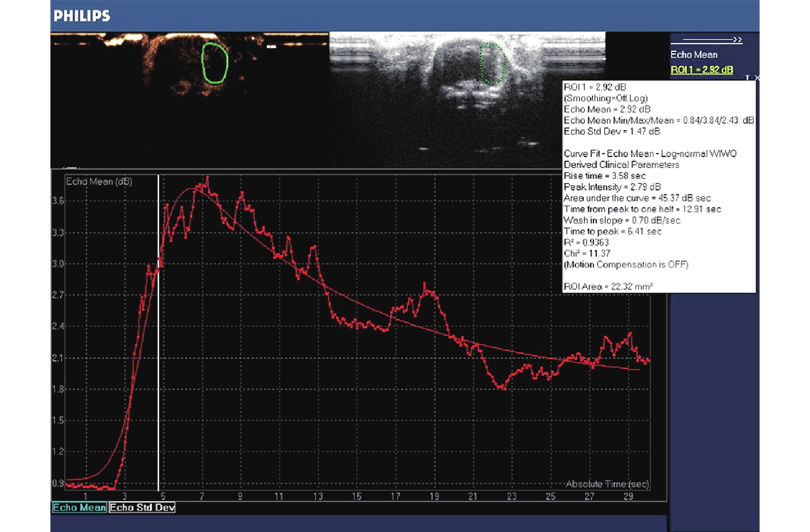Click the pin icon above the info popup
This screenshot has width=810, height=532.
(747, 78)
